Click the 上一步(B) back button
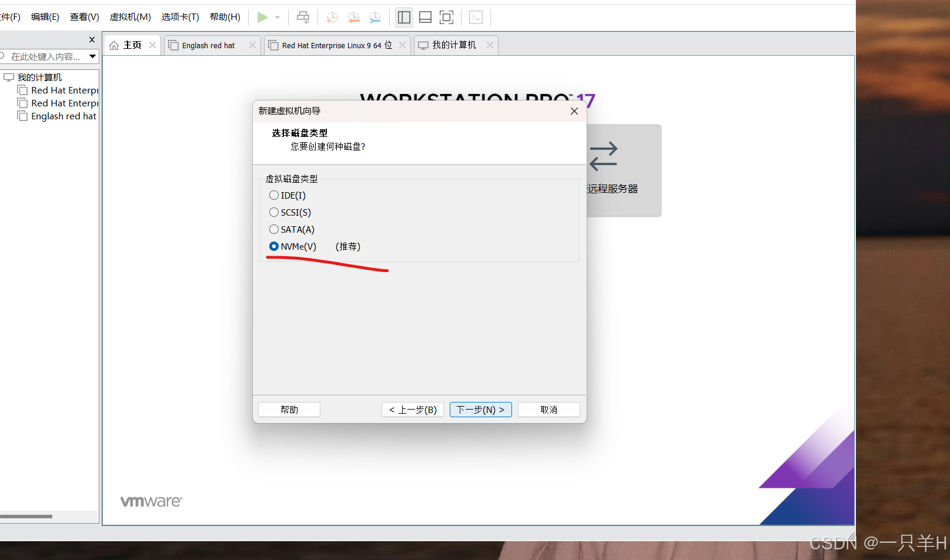The height and width of the screenshot is (560, 950). coord(413,410)
